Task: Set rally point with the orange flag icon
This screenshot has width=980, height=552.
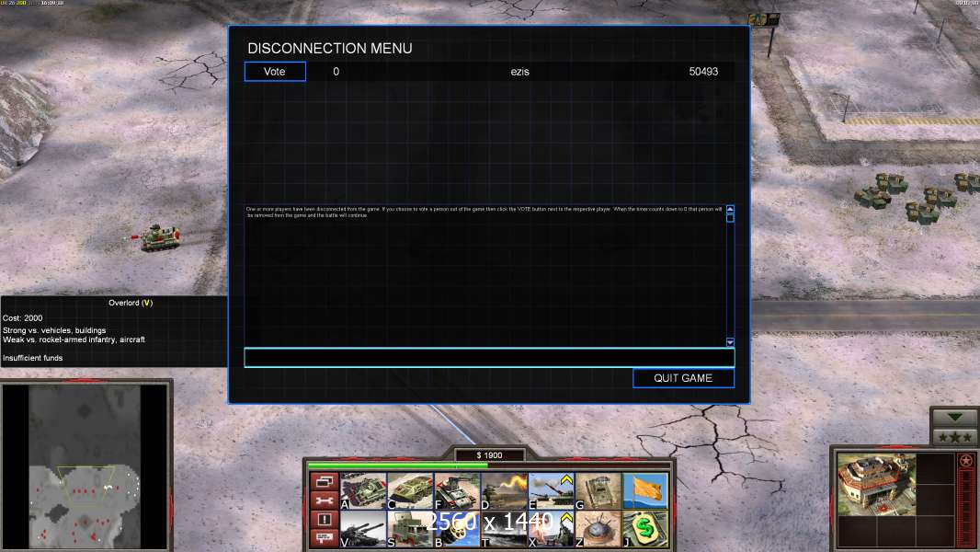Action: click(645, 490)
